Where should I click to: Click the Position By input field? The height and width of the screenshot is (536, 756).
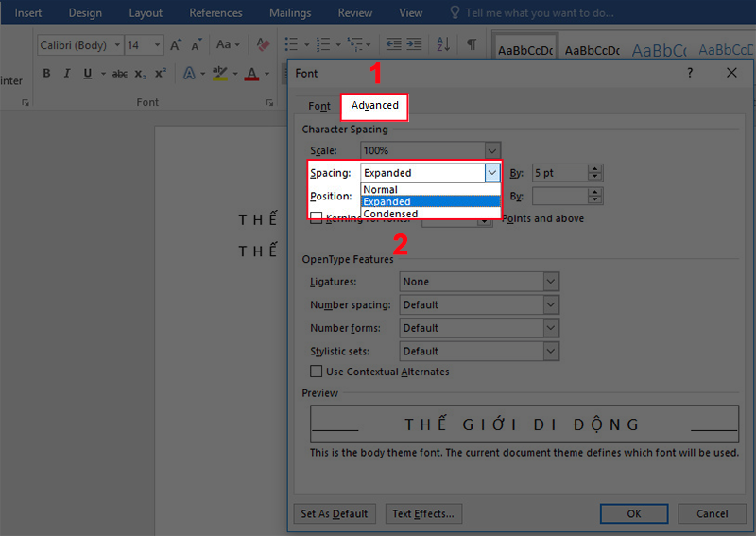click(x=560, y=196)
